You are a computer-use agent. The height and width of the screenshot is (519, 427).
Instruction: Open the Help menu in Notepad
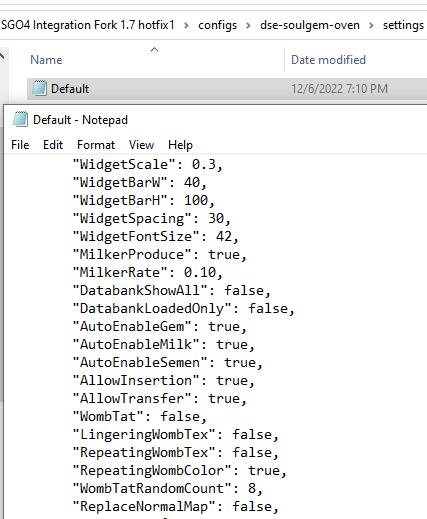[180, 145]
